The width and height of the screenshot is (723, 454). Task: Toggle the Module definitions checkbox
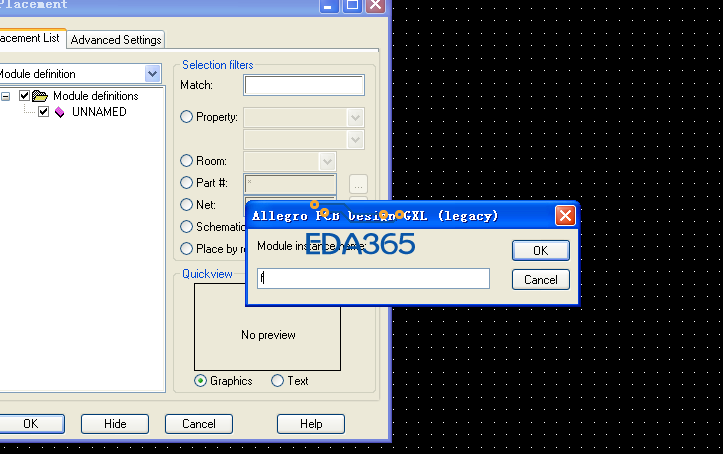click(x=24, y=96)
